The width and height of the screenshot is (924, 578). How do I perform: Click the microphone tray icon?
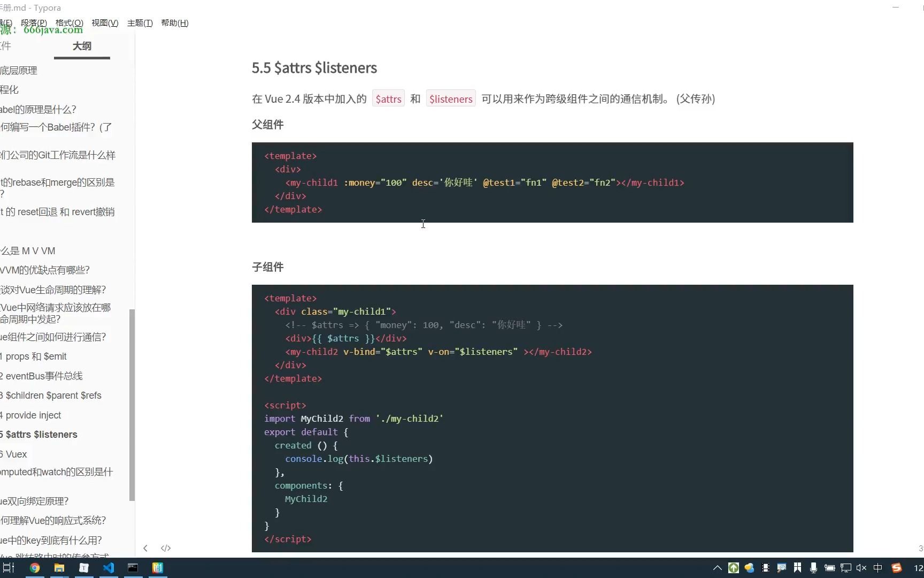tap(813, 568)
